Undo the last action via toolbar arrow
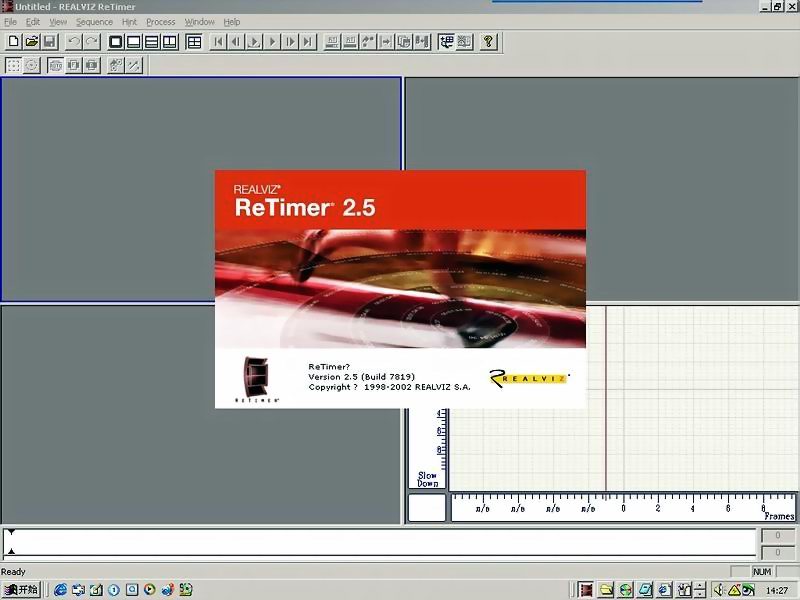The width and height of the screenshot is (800, 600). (x=74, y=41)
